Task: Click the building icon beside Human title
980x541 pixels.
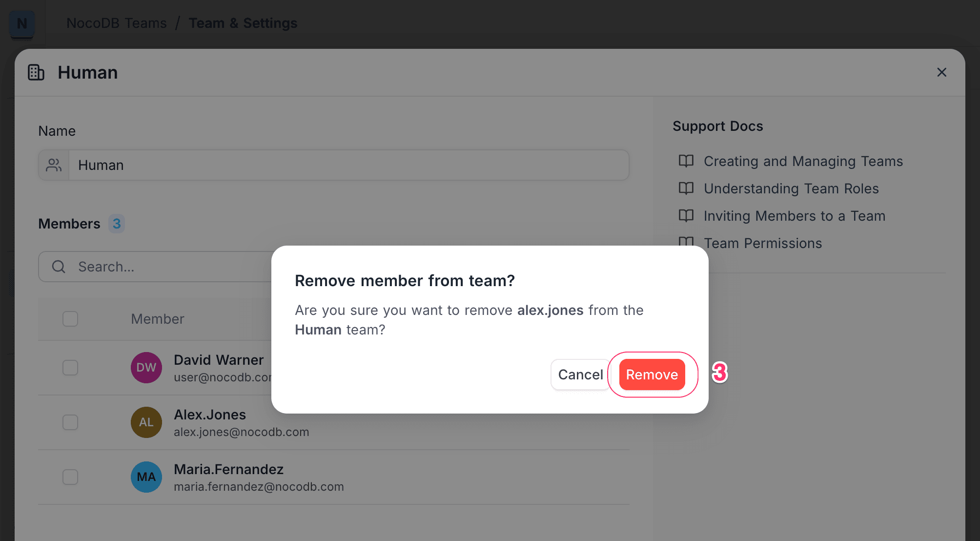Action: click(x=35, y=72)
